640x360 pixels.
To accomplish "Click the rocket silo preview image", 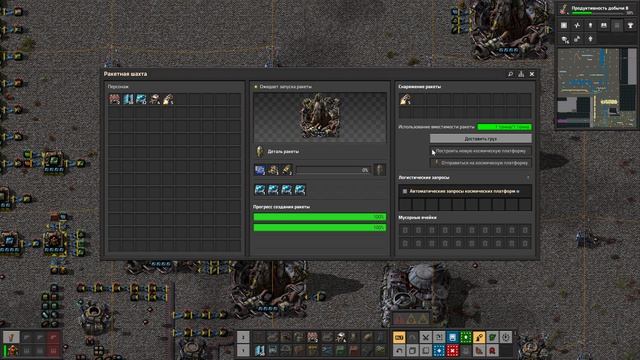I will coord(320,118).
